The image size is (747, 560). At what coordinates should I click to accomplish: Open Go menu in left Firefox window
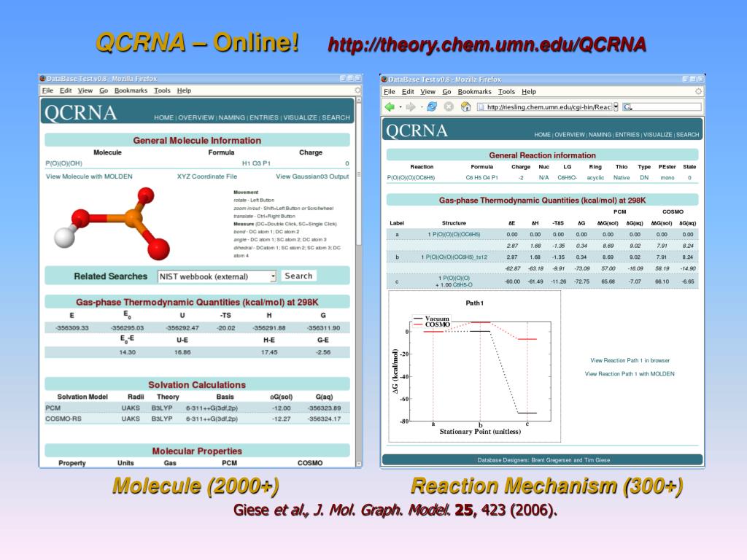point(104,90)
